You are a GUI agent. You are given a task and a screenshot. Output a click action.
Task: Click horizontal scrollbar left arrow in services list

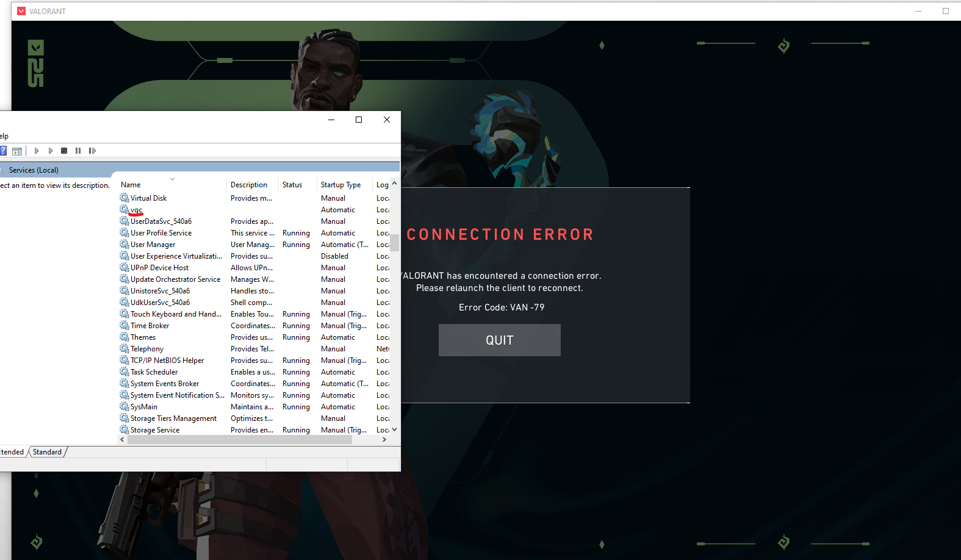(x=123, y=439)
